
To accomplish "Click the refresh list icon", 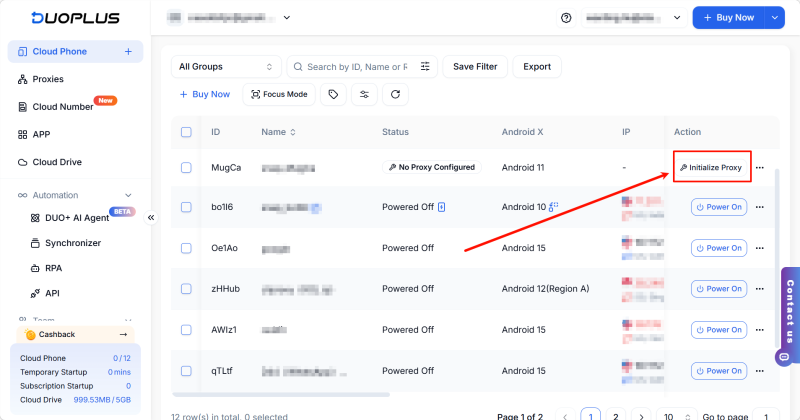I will [396, 94].
